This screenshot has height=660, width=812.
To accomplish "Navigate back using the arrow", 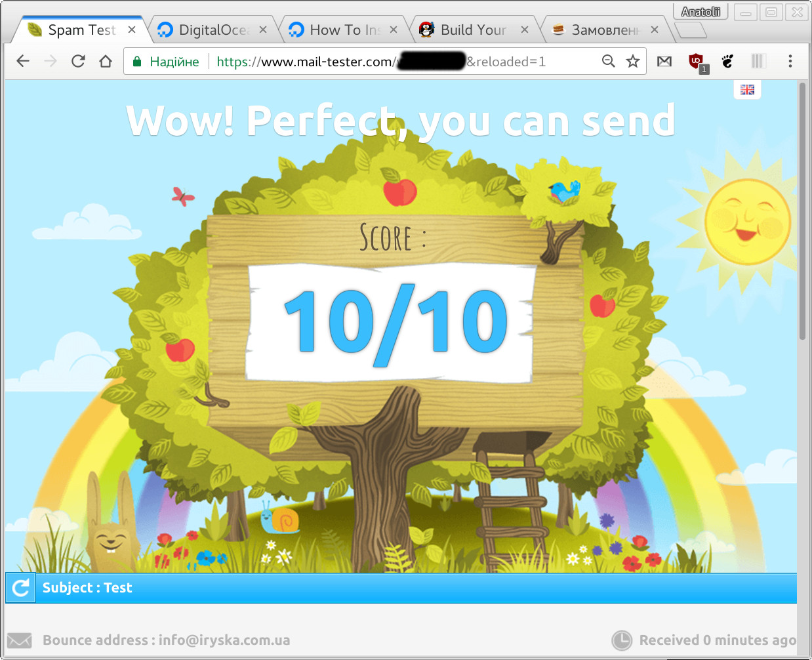I will tap(22, 61).
